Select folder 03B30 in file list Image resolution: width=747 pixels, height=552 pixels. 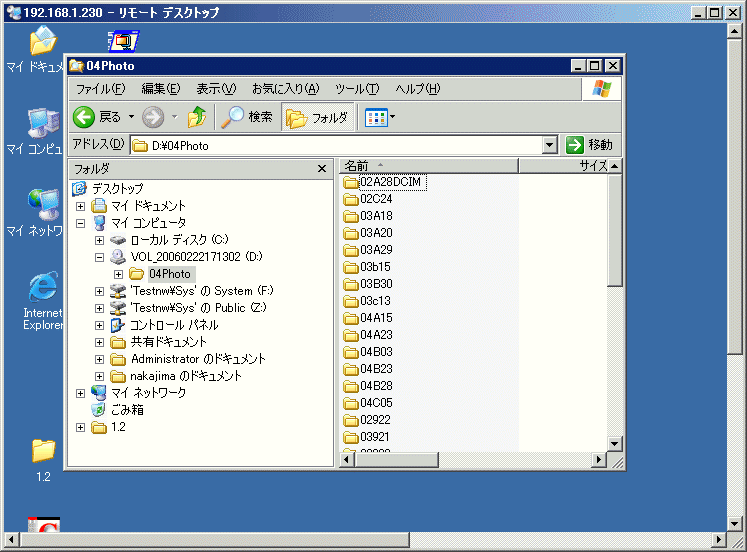tap(376, 284)
